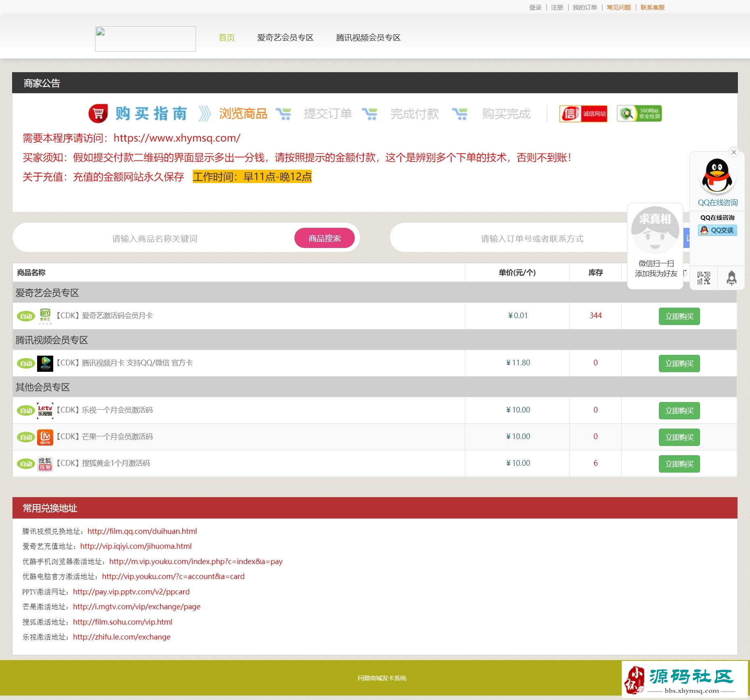Open the i.mgtv.com exchange page link
Image resolution: width=750 pixels, height=700 pixels.
coord(137,606)
